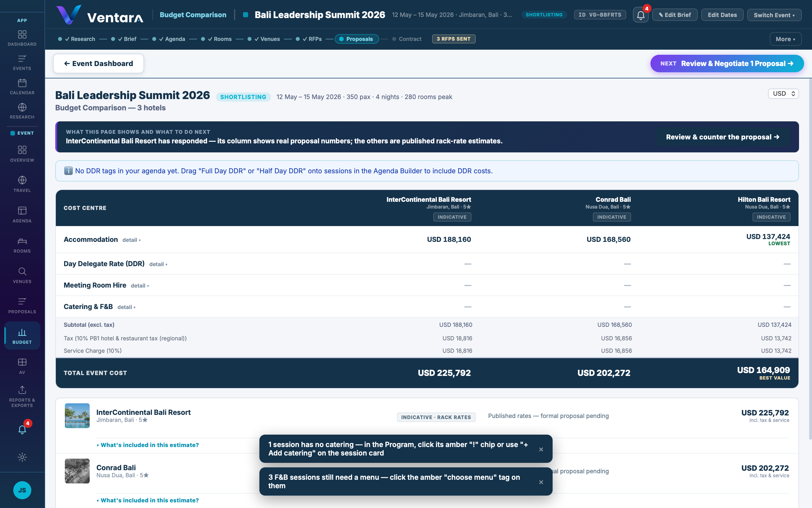Click the Edit Brief button
The height and width of the screenshot is (508, 812).
(x=675, y=15)
